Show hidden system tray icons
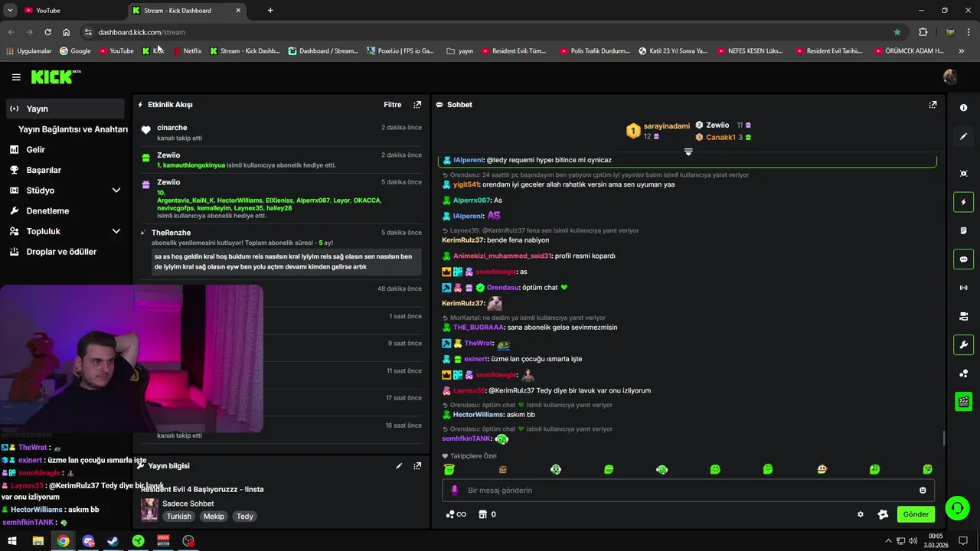This screenshot has height=551, width=980. coord(888,541)
